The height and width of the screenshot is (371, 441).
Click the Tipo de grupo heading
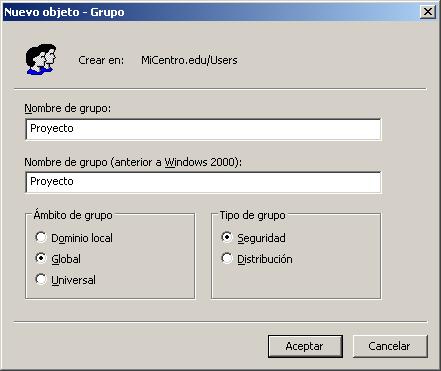[252, 215]
